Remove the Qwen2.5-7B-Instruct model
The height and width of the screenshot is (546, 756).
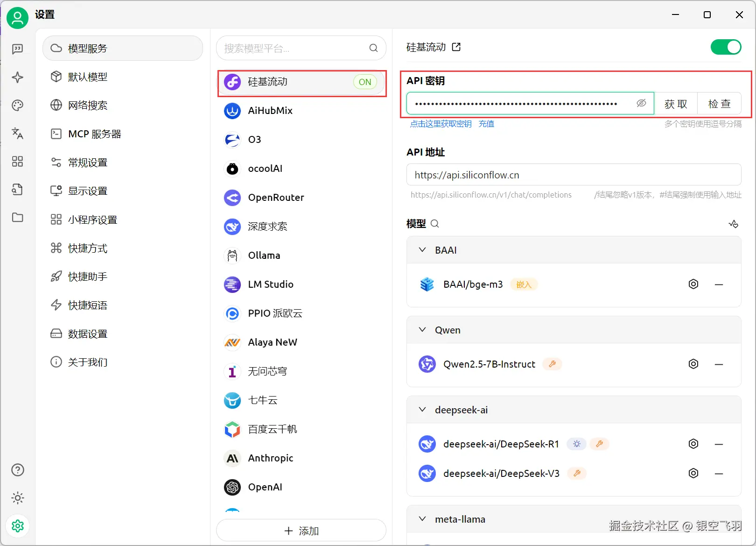coord(719,364)
